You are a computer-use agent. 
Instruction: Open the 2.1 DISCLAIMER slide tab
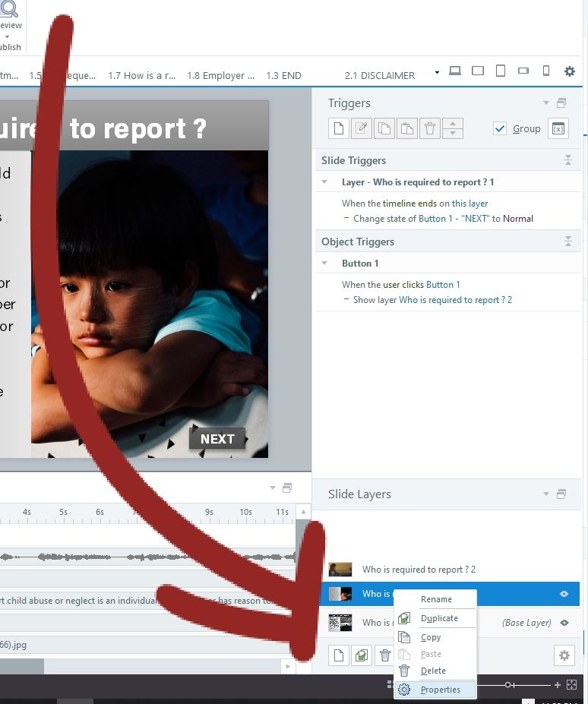click(x=380, y=75)
